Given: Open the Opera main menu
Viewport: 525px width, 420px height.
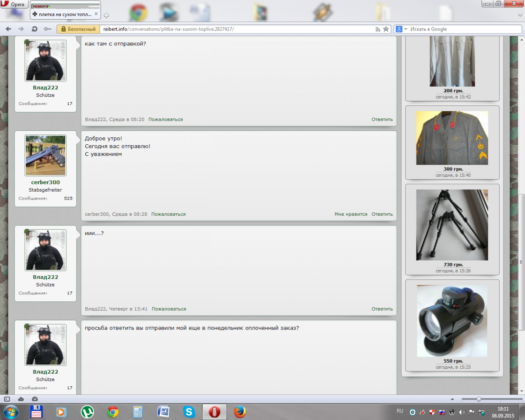Looking at the screenshot, I should (14, 4).
